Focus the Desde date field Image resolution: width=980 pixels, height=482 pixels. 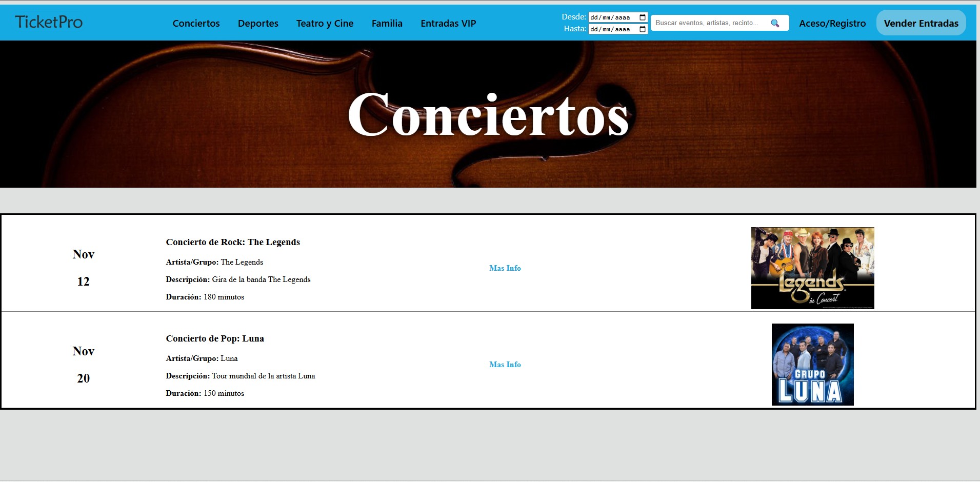point(611,17)
